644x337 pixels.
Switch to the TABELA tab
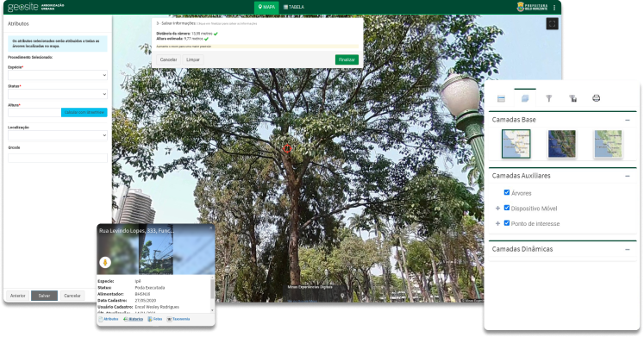coord(294,7)
